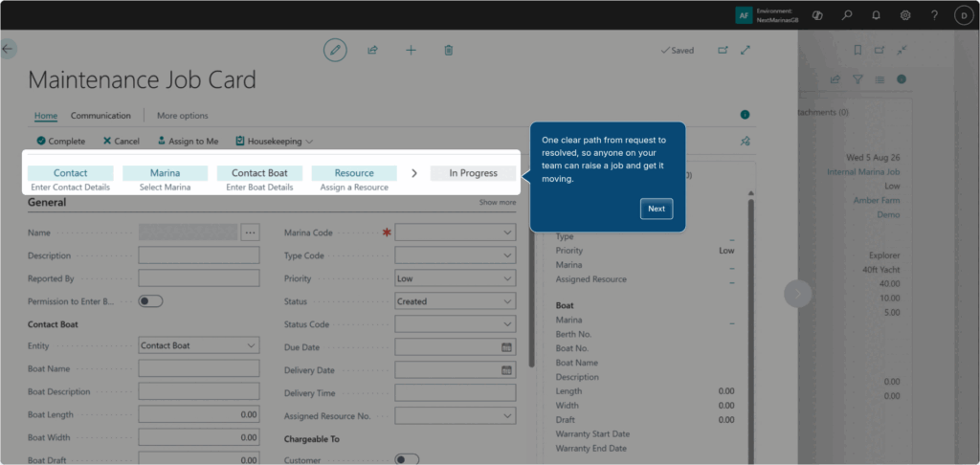Click the Boat Description input field
The width and height of the screenshot is (980, 465).
click(199, 392)
